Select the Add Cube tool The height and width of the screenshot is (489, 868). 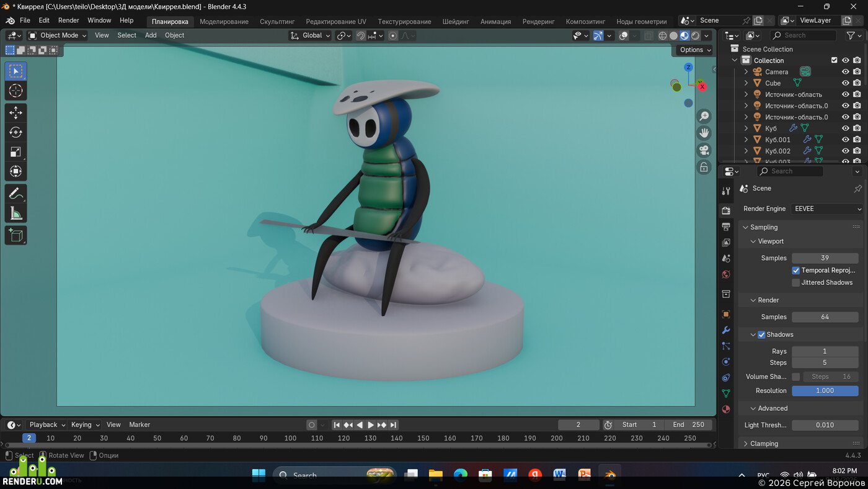pyautogui.click(x=16, y=235)
